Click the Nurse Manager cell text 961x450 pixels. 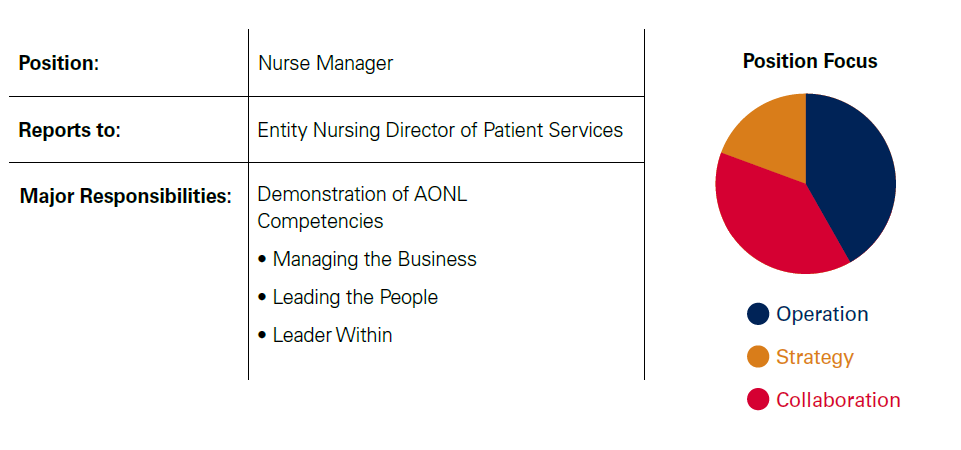click(325, 63)
